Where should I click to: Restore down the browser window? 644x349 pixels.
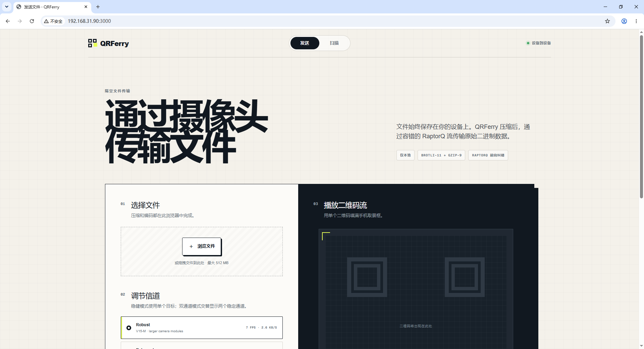[621, 7]
